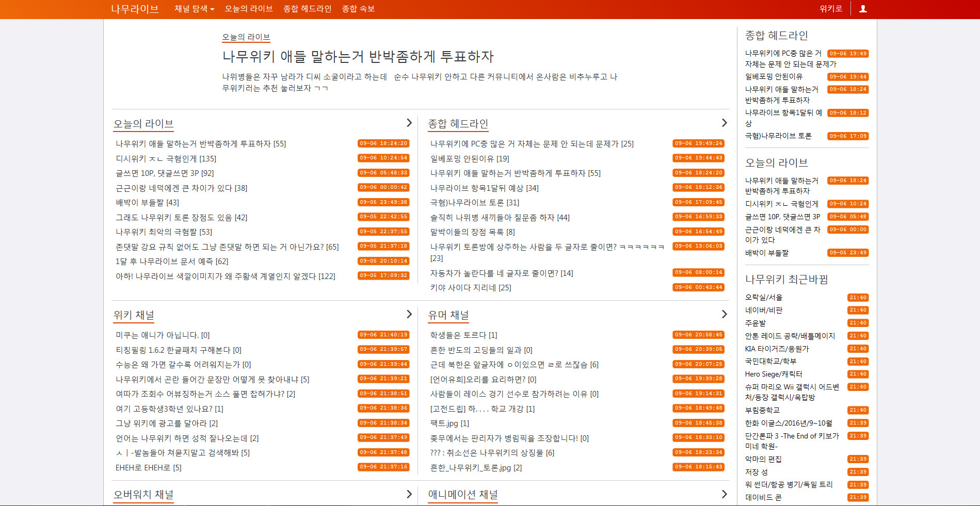Go to 종합 속보 in navigation bar

click(x=358, y=9)
